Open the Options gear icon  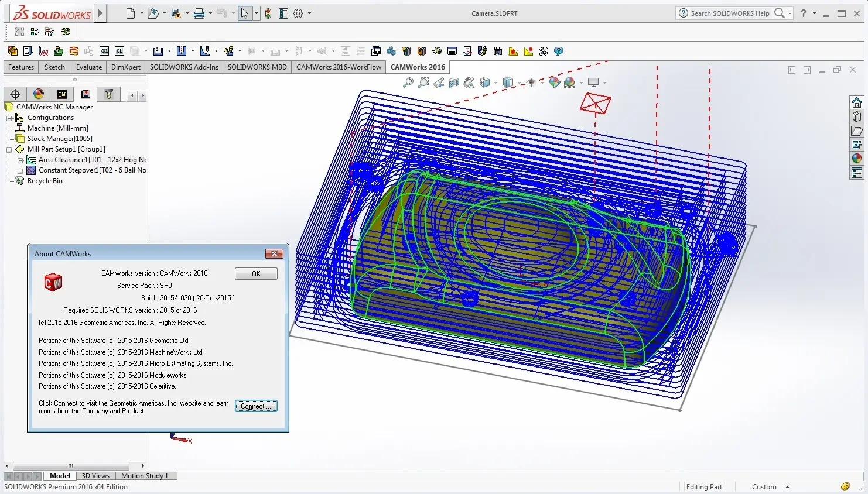click(298, 13)
